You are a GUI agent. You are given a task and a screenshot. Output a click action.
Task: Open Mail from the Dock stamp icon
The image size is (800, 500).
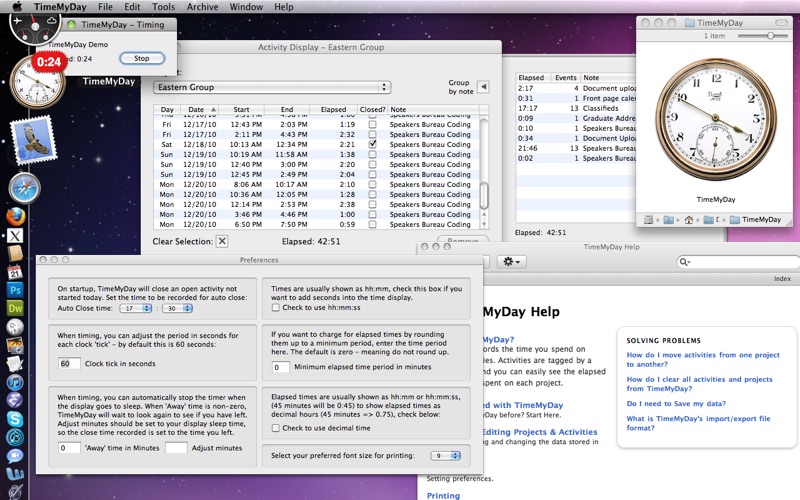tap(34, 140)
